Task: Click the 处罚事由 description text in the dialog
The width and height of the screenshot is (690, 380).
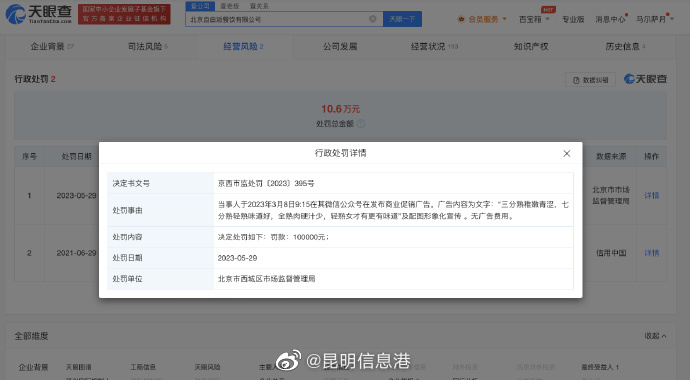Action: (393, 210)
